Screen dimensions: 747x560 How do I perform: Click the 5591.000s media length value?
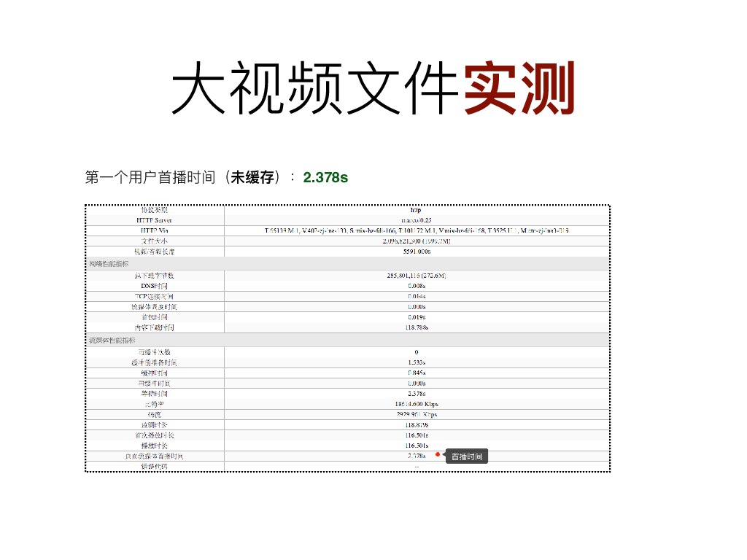(x=417, y=252)
